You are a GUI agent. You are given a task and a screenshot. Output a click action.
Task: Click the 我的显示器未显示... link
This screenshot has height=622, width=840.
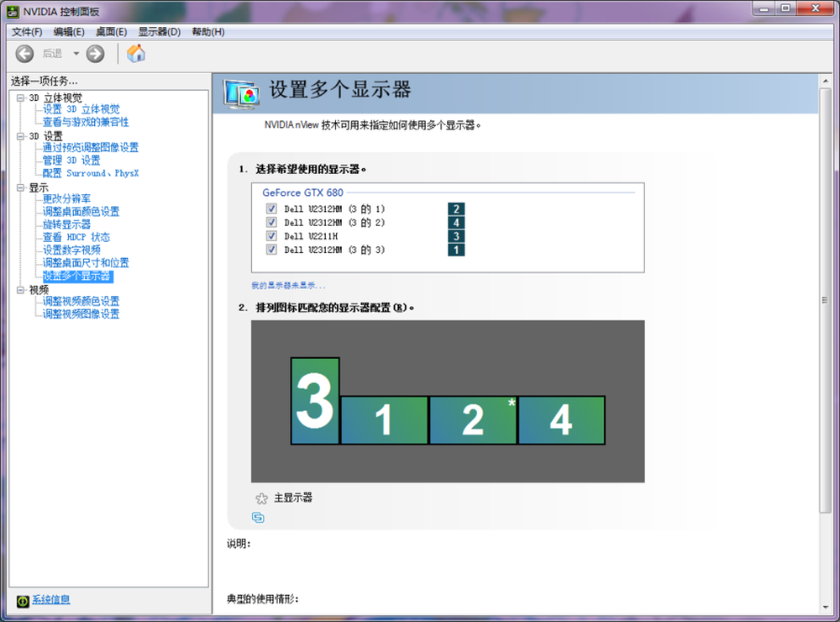[288, 286]
